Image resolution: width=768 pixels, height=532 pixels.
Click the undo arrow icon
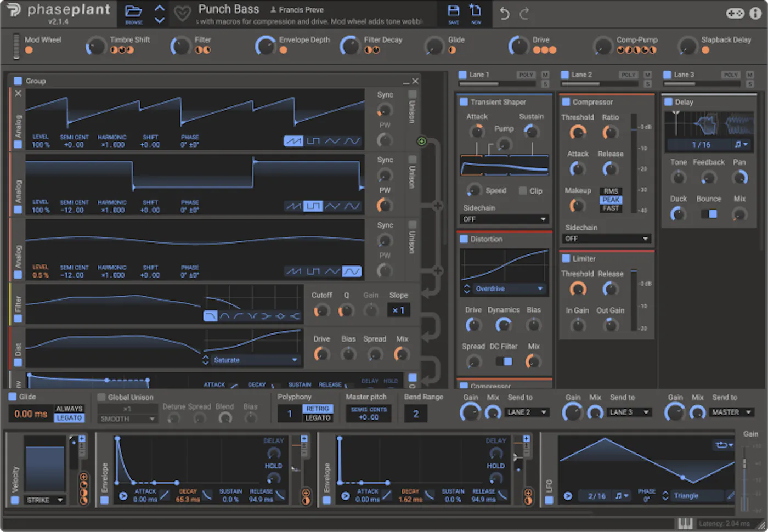pyautogui.click(x=505, y=14)
